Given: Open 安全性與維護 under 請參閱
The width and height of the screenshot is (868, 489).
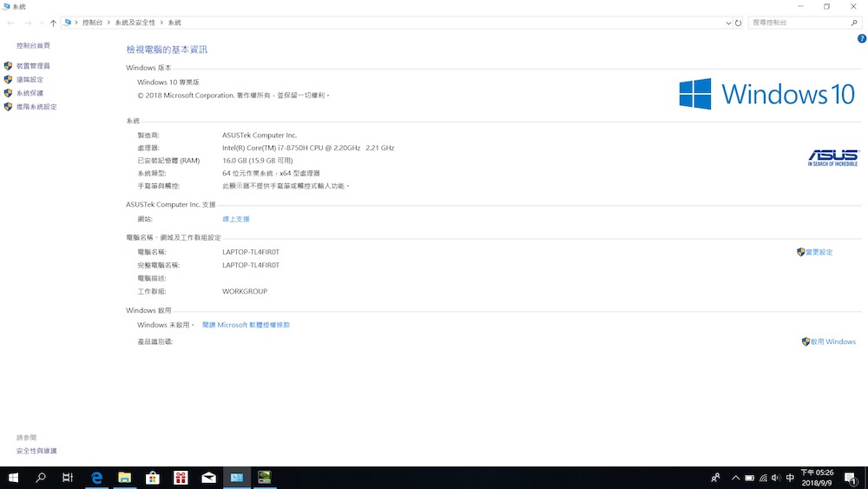Looking at the screenshot, I should pyautogui.click(x=36, y=451).
